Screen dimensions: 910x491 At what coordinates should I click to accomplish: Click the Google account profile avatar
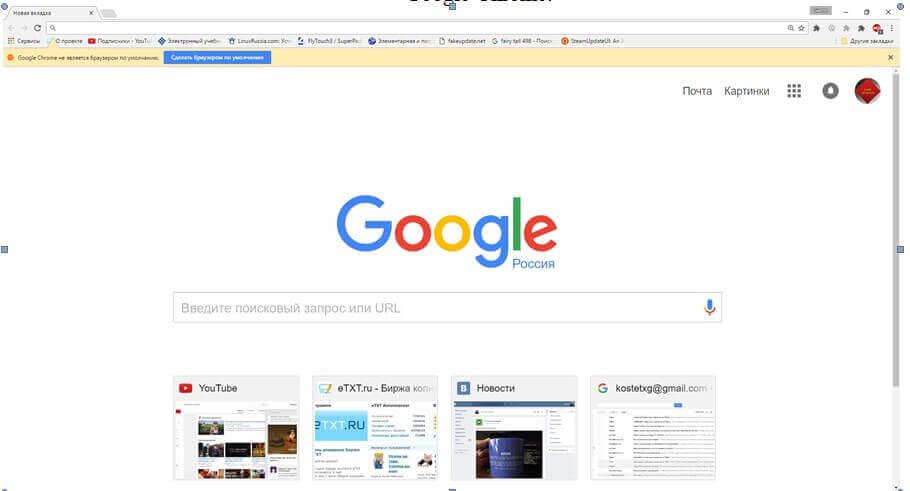pos(867,91)
